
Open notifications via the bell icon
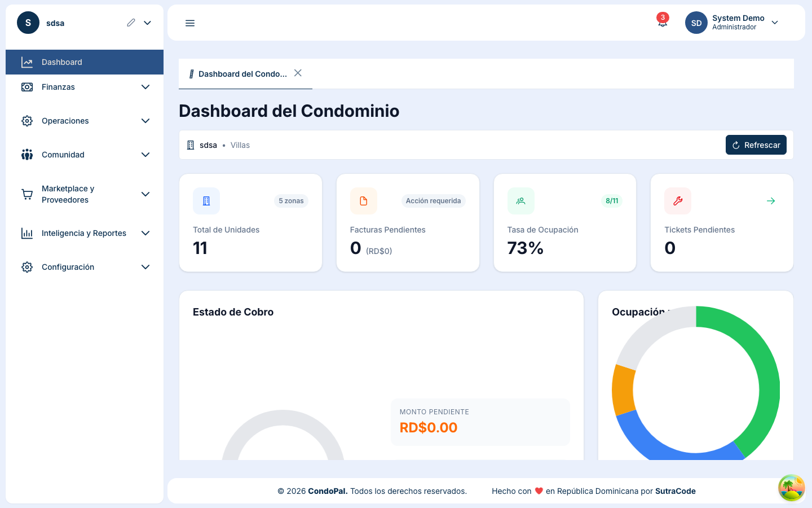coord(662,23)
